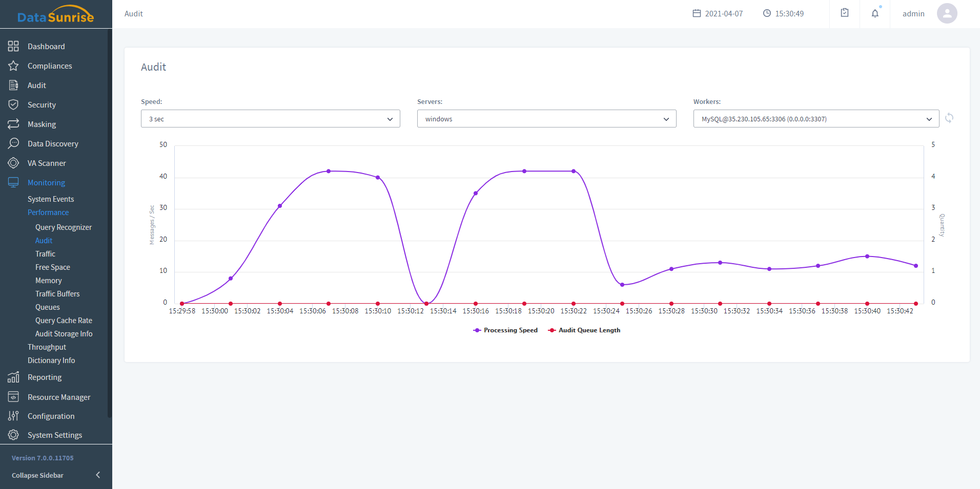Image resolution: width=980 pixels, height=489 pixels.
Task: Open the Speed dropdown showing 3 sec
Action: coord(270,119)
